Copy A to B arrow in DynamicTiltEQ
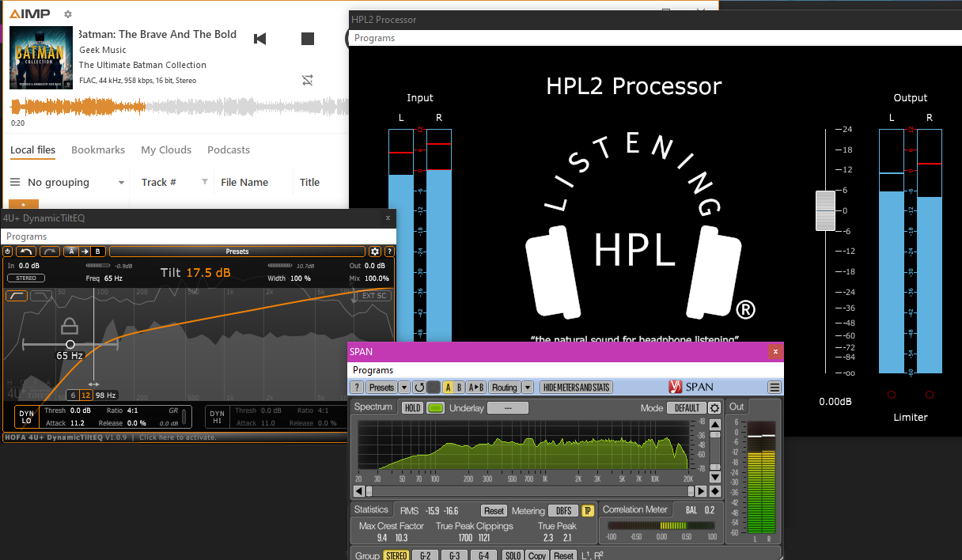962x560 pixels. coord(85,252)
